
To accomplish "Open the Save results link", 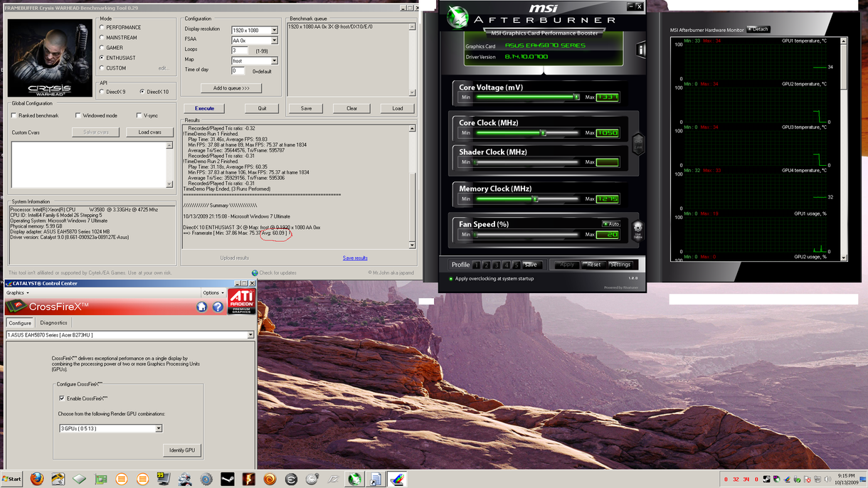I will [355, 258].
